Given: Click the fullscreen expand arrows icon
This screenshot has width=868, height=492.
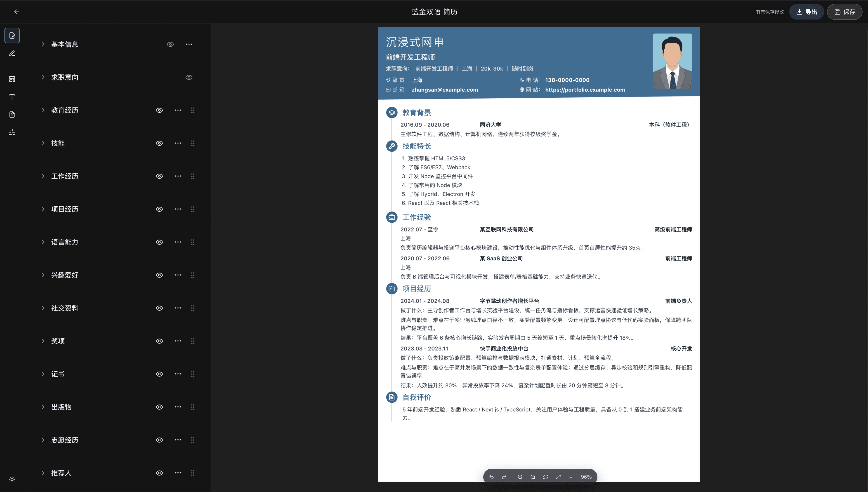Looking at the screenshot, I should (558, 477).
